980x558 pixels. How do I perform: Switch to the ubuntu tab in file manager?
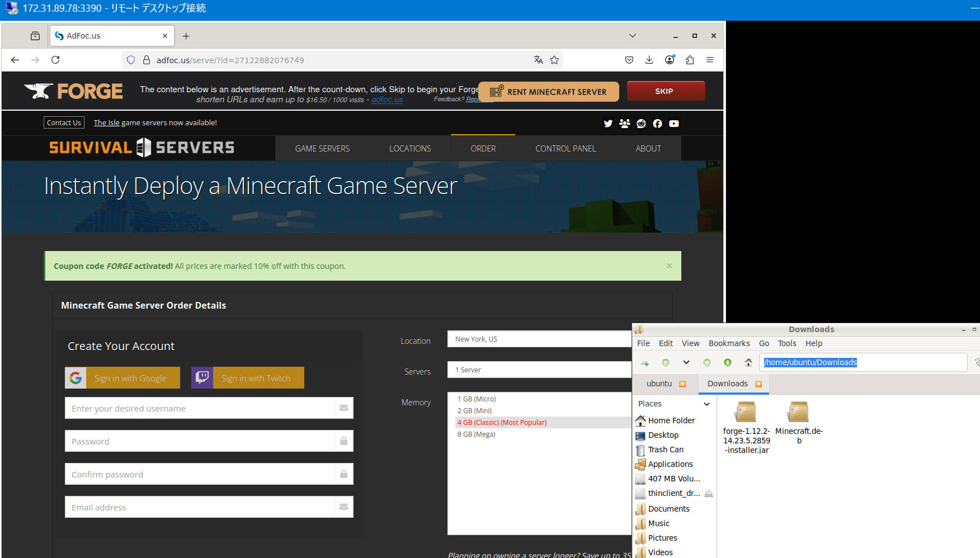659,384
